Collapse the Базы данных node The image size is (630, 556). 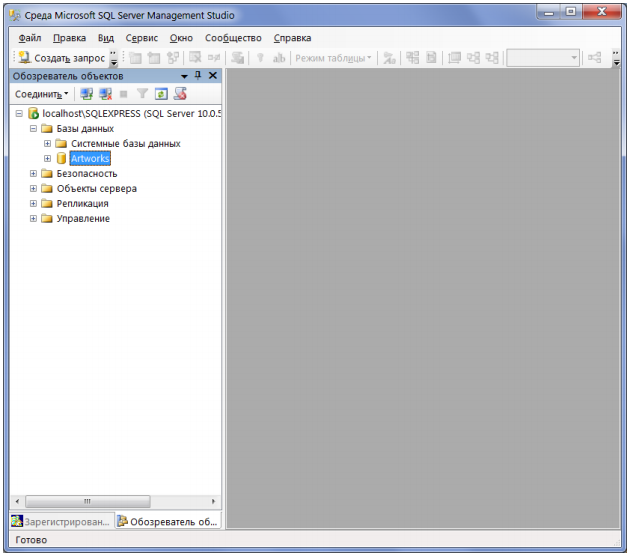pos(33,129)
